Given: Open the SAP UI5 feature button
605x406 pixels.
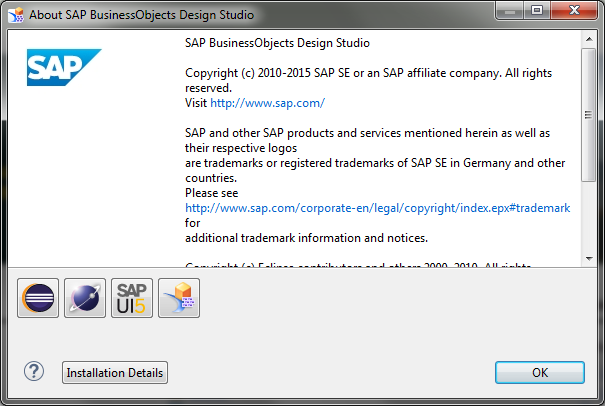Looking at the screenshot, I should (132, 298).
